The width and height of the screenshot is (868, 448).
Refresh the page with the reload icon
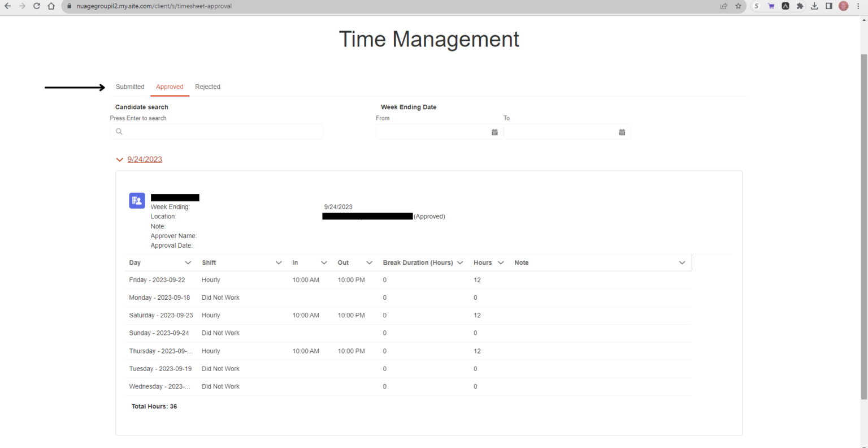36,6
